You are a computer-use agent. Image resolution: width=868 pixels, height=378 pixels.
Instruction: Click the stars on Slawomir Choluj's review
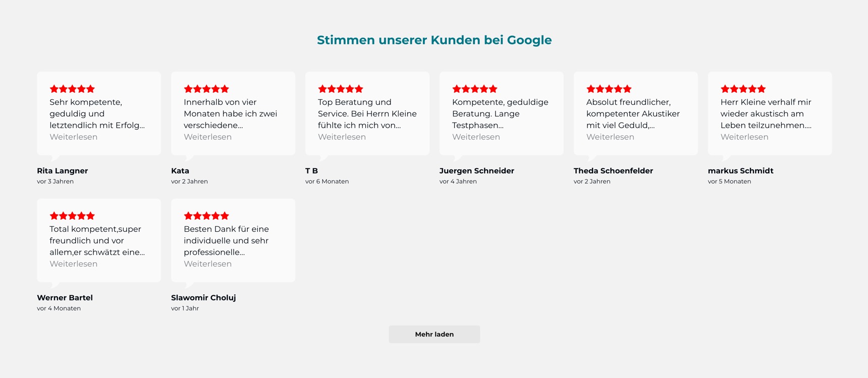point(206,216)
